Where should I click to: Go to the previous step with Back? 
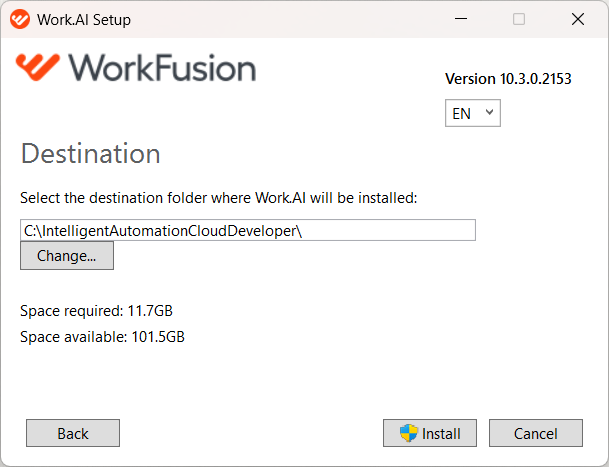click(73, 433)
